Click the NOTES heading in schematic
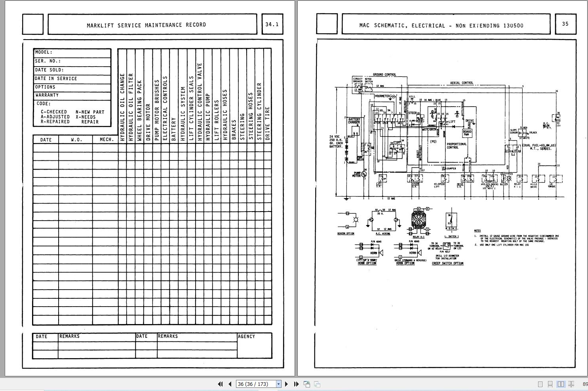The image size is (588, 391). 477,231
